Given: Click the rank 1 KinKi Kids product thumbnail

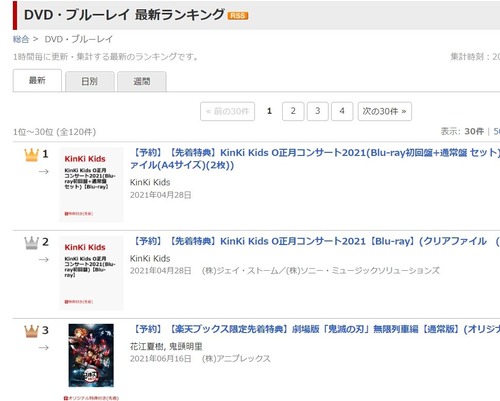Looking at the screenshot, I should pyautogui.click(x=91, y=185).
